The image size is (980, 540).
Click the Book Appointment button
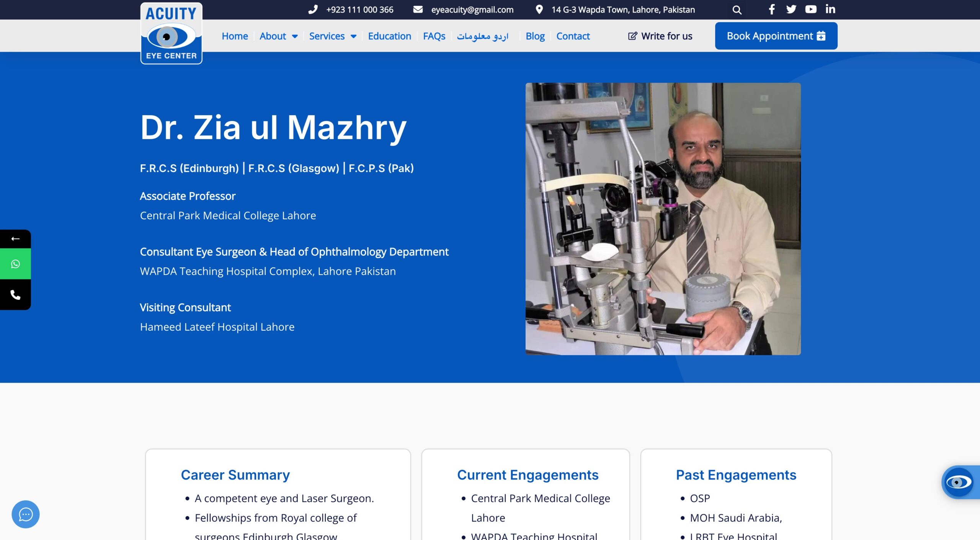pyautogui.click(x=776, y=36)
